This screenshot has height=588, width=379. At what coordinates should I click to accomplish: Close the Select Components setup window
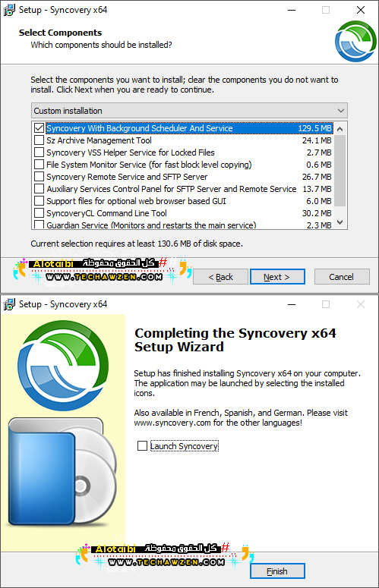tap(361, 10)
